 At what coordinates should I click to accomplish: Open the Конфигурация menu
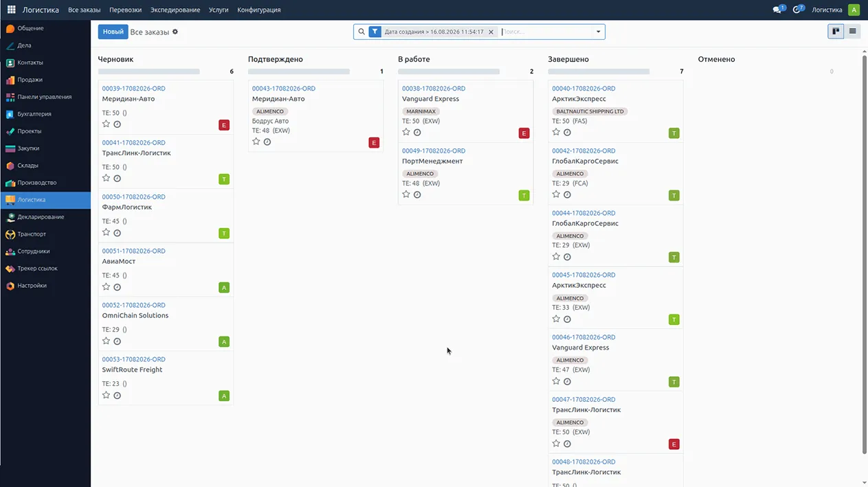point(259,10)
